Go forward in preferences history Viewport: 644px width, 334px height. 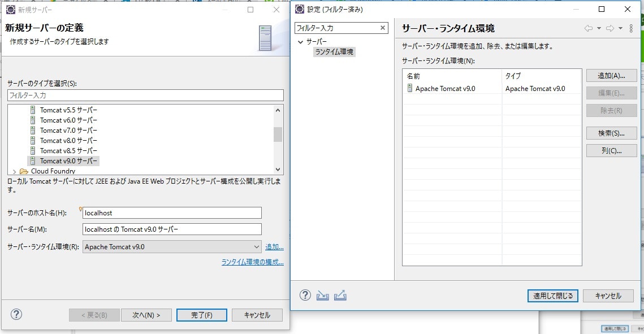(x=610, y=28)
